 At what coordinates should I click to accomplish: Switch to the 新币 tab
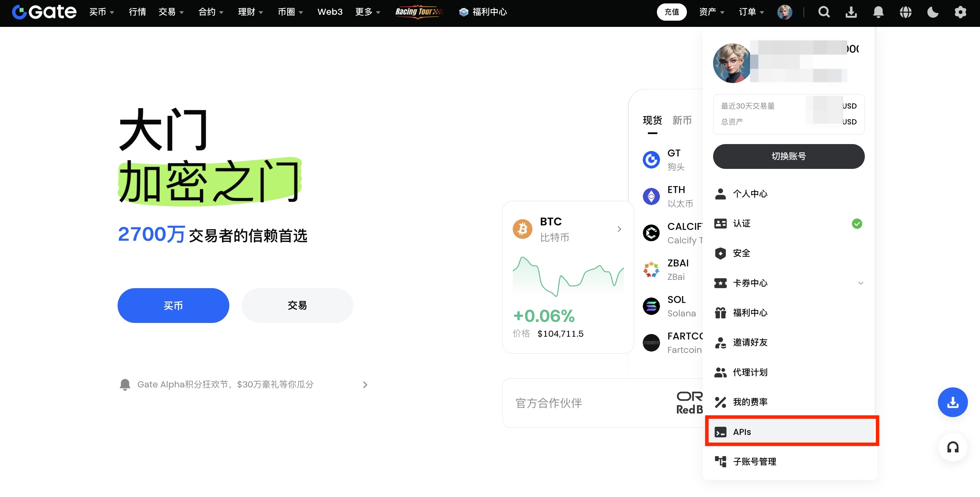tap(682, 121)
